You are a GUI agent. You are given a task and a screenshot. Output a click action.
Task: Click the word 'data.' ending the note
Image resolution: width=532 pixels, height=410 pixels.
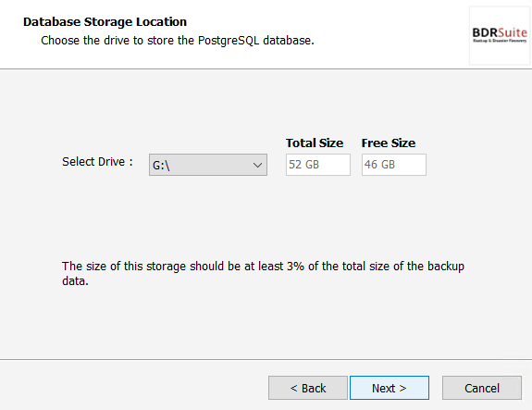[x=75, y=281]
